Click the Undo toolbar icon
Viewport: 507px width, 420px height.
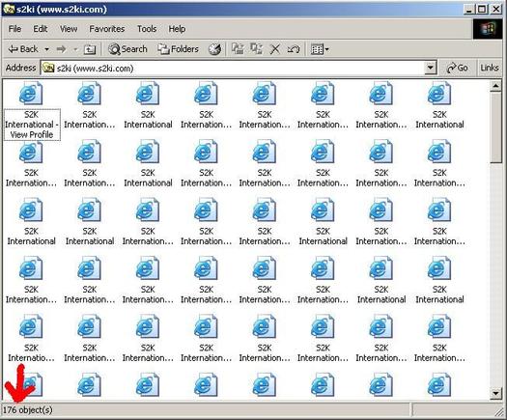[294, 49]
